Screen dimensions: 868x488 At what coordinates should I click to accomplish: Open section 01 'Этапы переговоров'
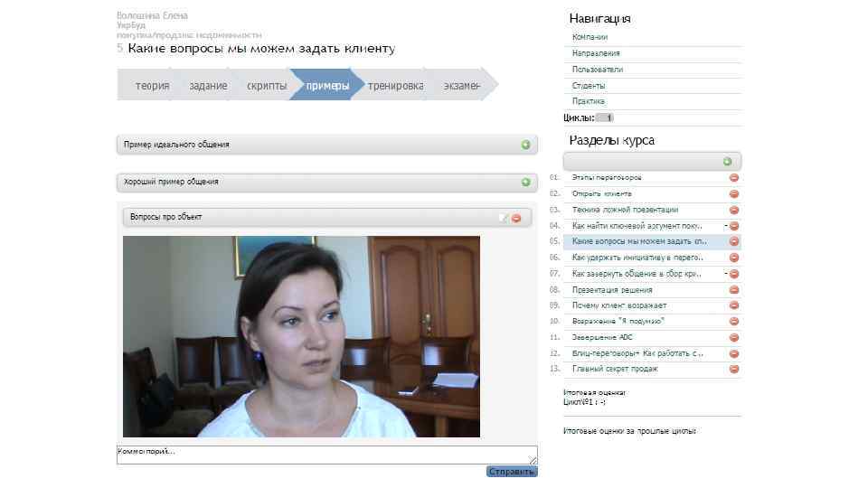coord(607,178)
